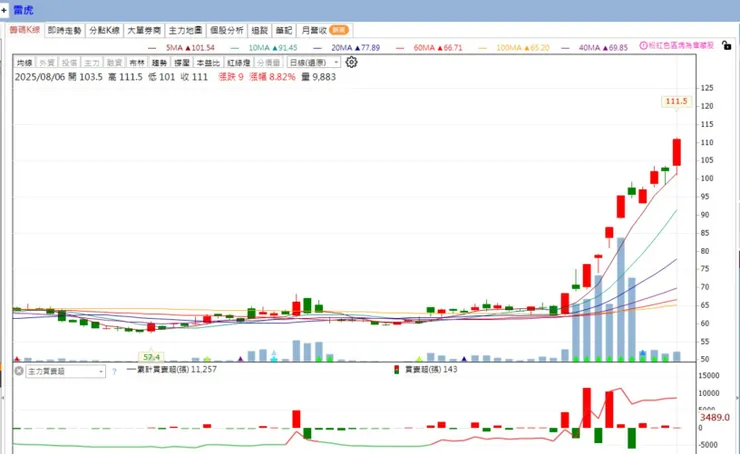Toggle the 布林 bands button
The width and height of the screenshot is (740, 454).
coord(137,62)
